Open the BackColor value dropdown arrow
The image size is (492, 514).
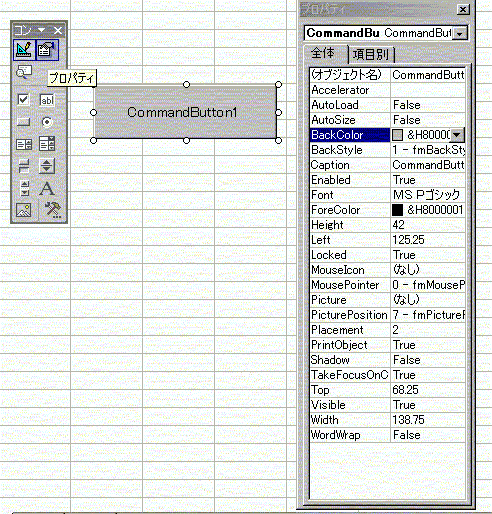(457, 135)
